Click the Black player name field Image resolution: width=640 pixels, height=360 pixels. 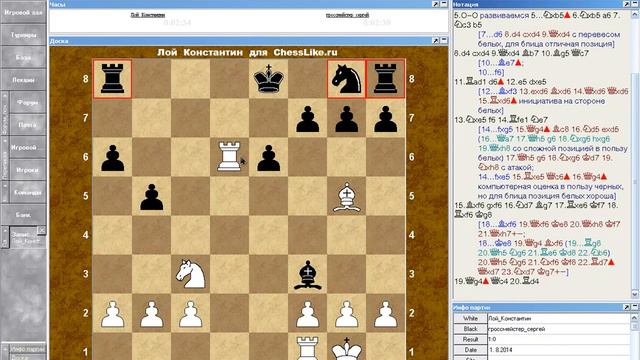[x=559, y=329]
